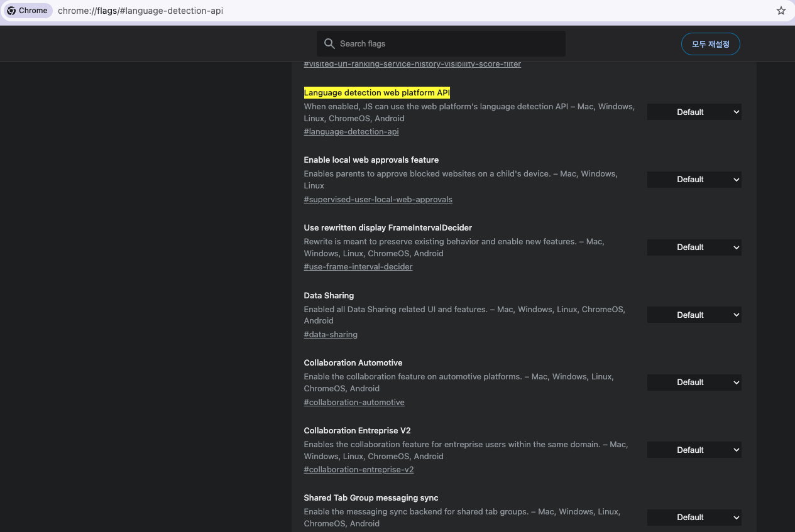
Task: Click the Shared Tab Group messaging sync title
Action: 371,498
